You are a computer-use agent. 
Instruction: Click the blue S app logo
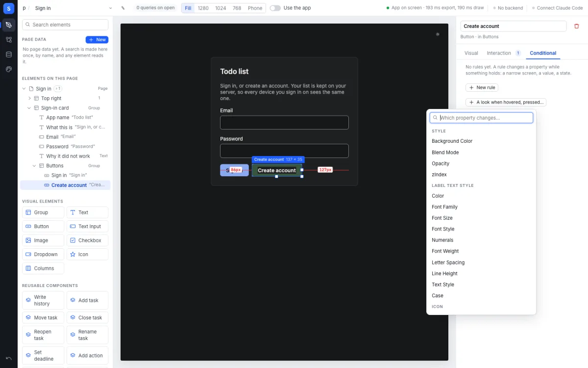pyautogui.click(x=8, y=8)
